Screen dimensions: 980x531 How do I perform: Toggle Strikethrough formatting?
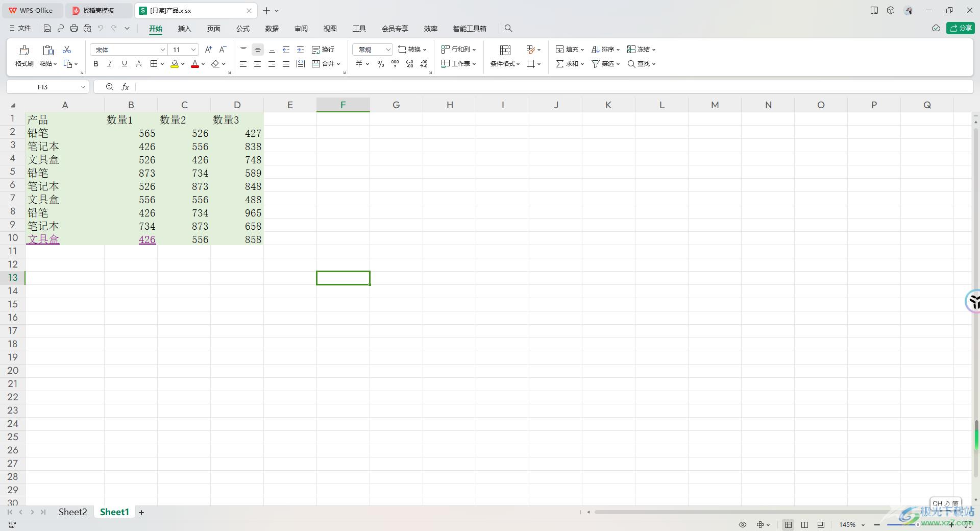[x=138, y=64]
